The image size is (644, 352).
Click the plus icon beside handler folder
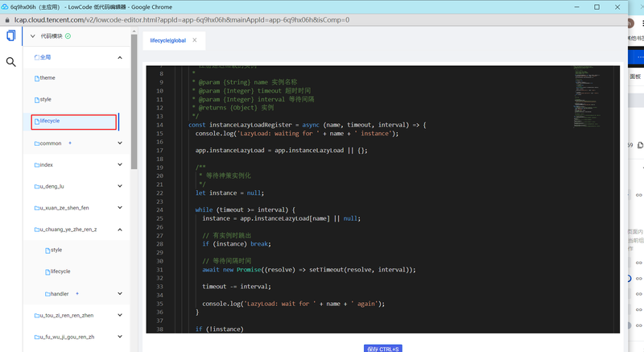coord(76,293)
